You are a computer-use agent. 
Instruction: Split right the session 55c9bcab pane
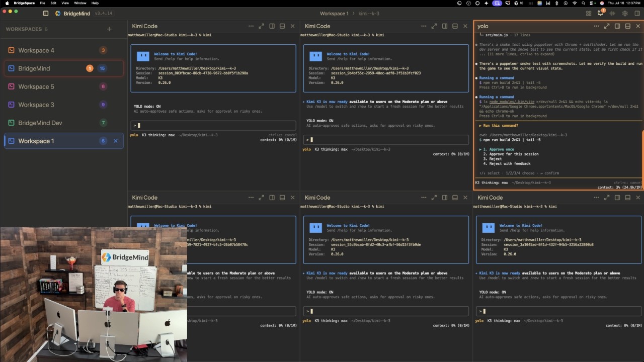[x=445, y=198]
